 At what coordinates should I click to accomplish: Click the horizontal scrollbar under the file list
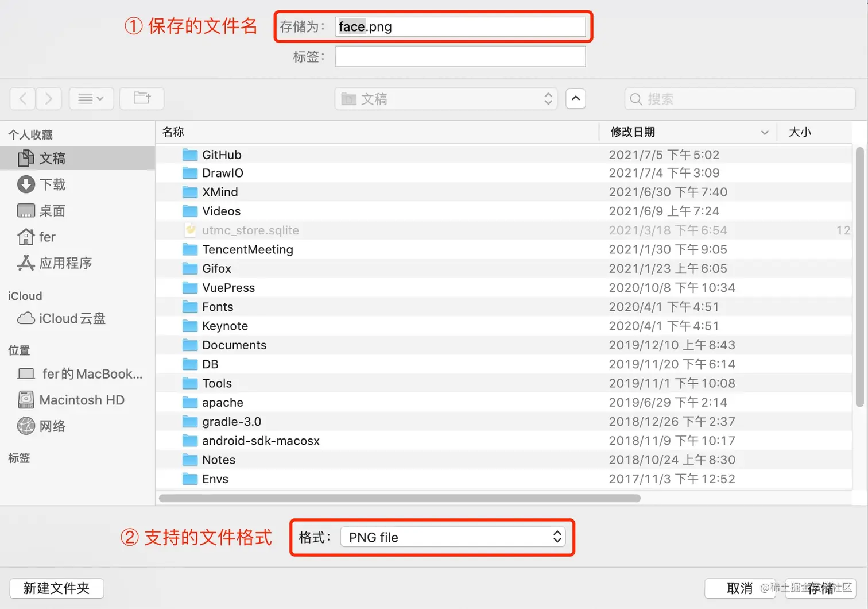[400, 498]
